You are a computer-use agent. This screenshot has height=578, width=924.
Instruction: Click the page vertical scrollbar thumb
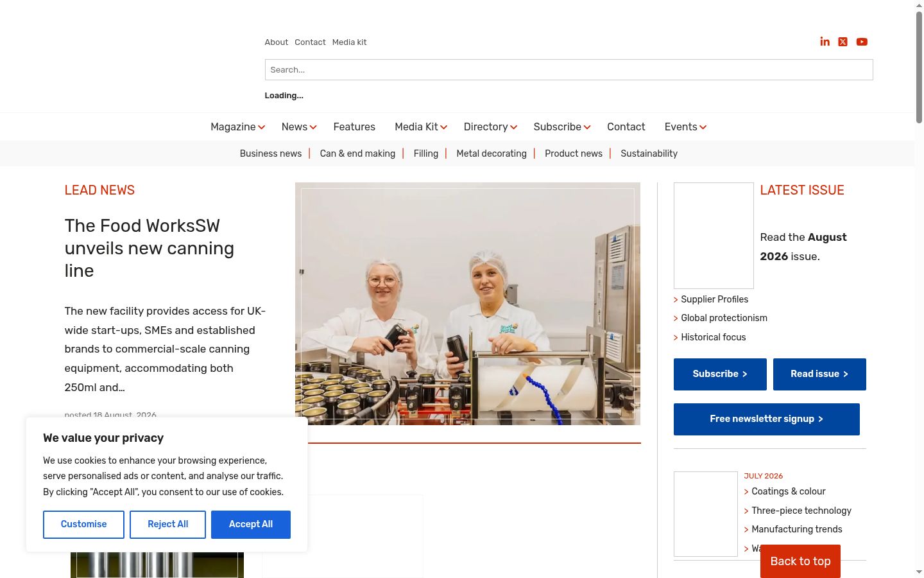tap(919, 67)
